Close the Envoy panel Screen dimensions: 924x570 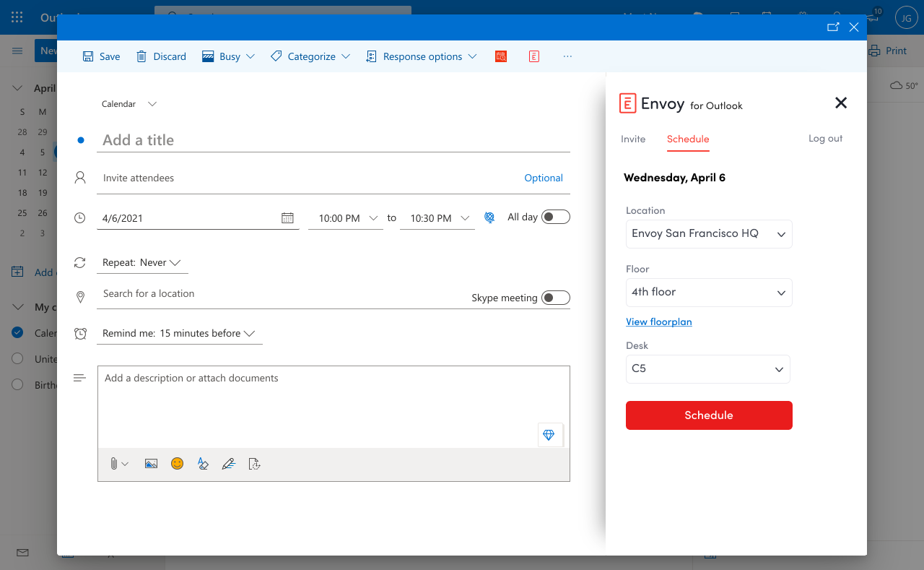click(x=841, y=103)
